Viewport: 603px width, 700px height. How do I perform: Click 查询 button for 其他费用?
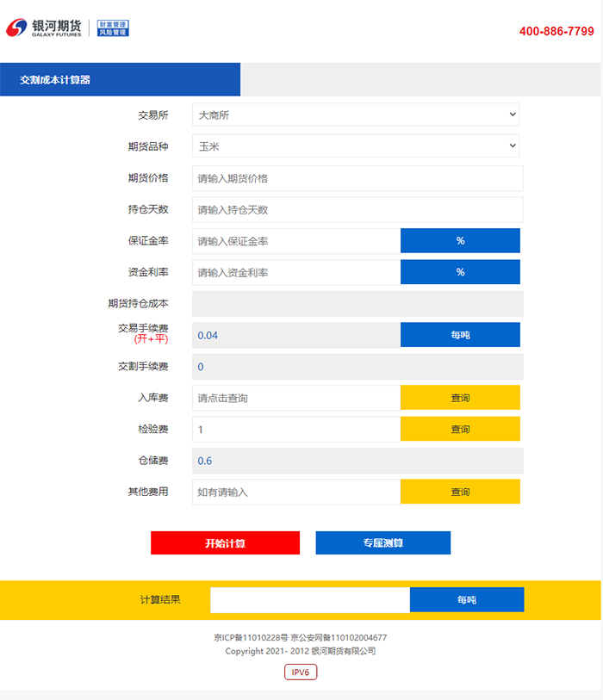coord(460,492)
